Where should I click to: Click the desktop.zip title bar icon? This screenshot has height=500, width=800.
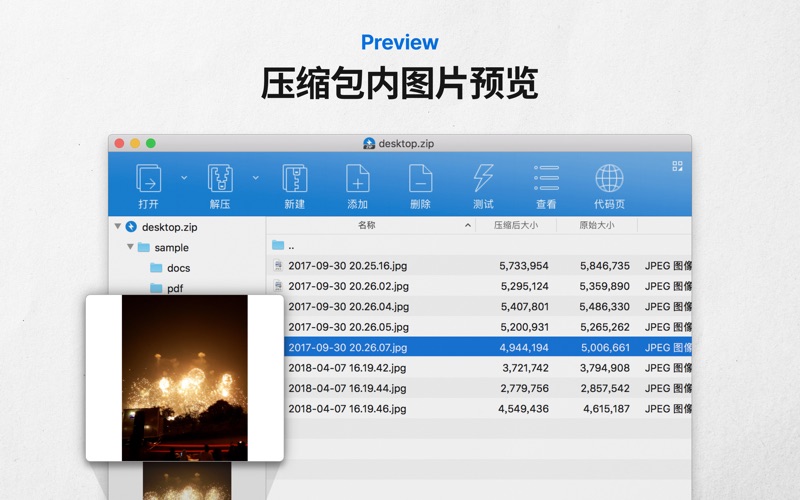click(x=369, y=143)
